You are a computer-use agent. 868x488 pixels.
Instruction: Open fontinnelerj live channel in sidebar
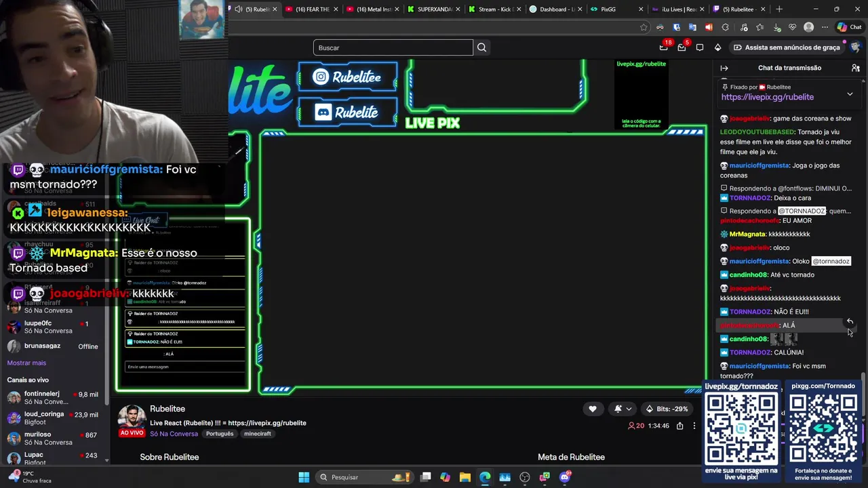click(x=53, y=398)
